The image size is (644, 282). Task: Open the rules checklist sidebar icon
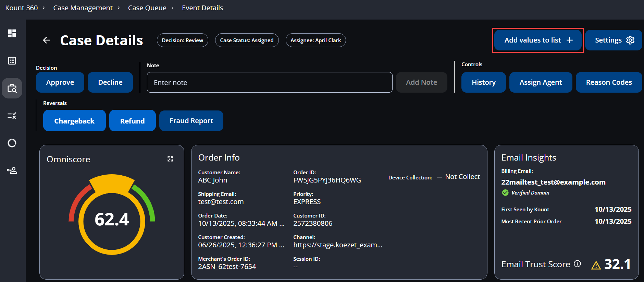click(12, 116)
